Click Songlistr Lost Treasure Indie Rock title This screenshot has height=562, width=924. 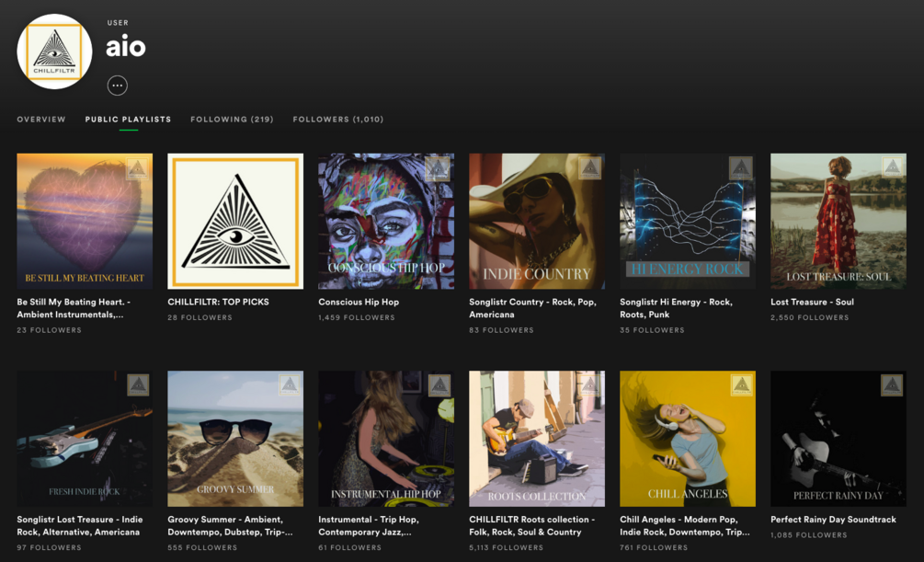[x=80, y=525]
